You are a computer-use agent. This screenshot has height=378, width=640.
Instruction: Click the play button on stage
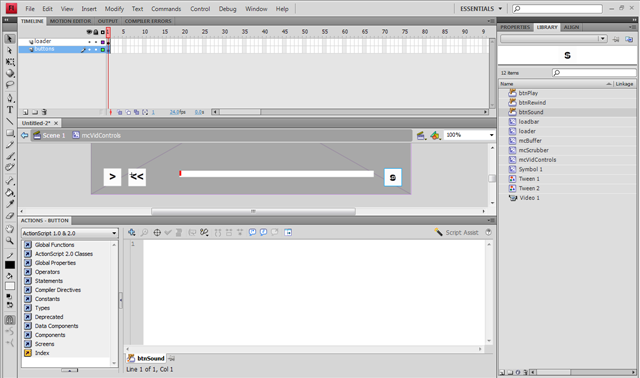pos(112,177)
